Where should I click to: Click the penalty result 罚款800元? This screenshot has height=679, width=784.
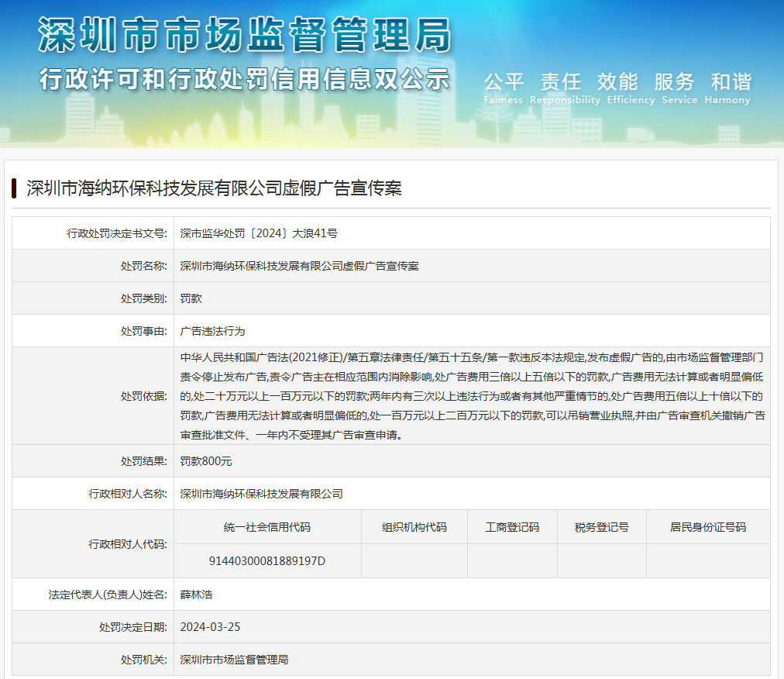pyautogui.click(x=206, y=461)
